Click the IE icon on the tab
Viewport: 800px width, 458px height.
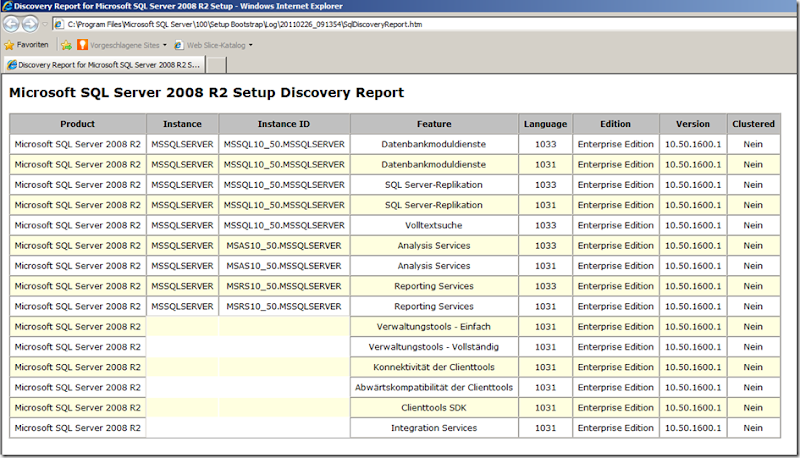click(x=12, y=65)
